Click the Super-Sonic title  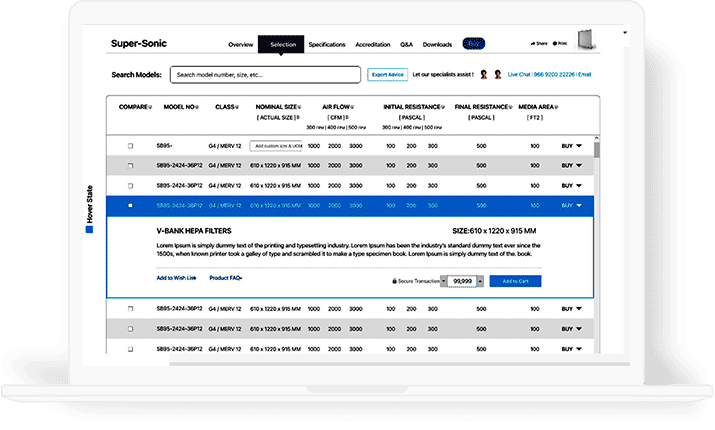point(139,44)
